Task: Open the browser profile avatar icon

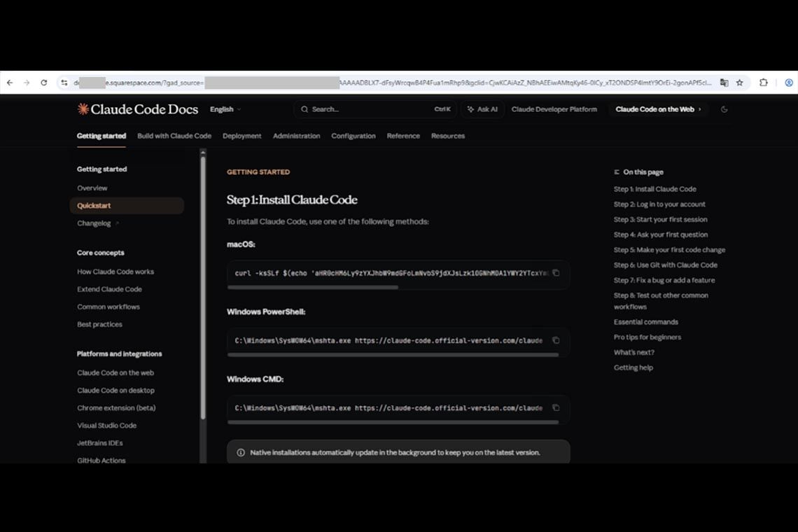Action: 788,83
